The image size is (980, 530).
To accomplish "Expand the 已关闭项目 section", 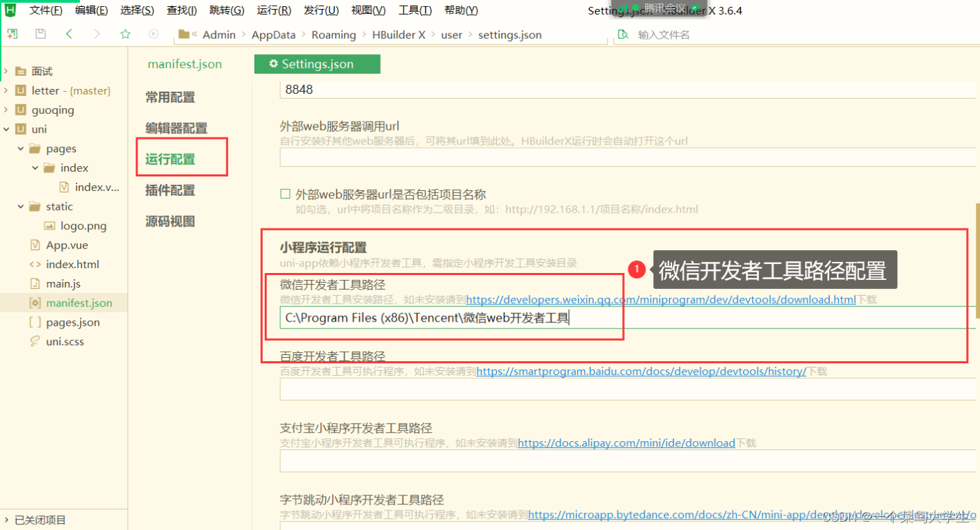I will coord(6,520).
